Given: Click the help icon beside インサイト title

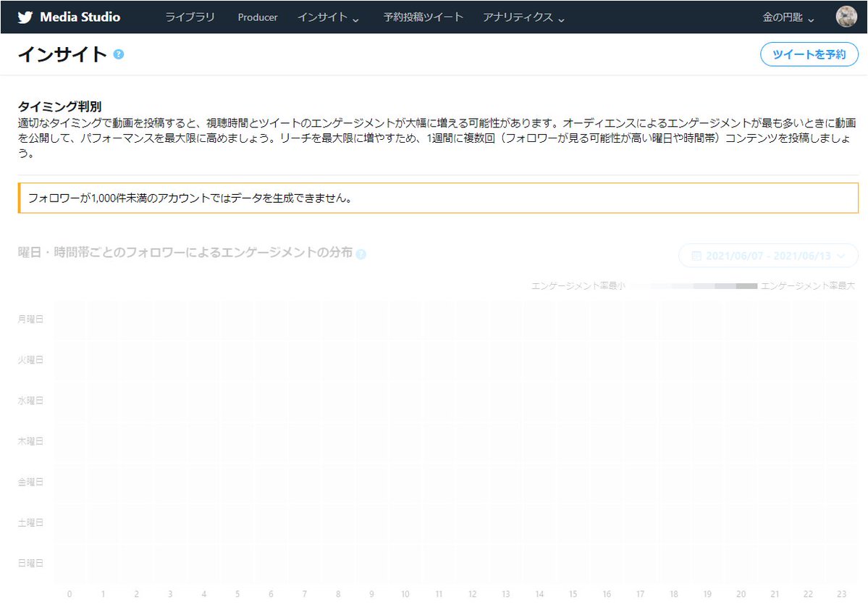Looking at the screenshot, I should pos(119,54).
